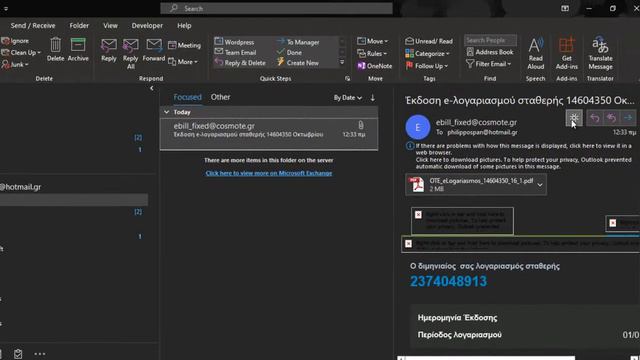The height and width of the screenshot is (360, 640).
Task: Open Filter Email dropdown
Action: pyautogui.click(x=488, y=64)
